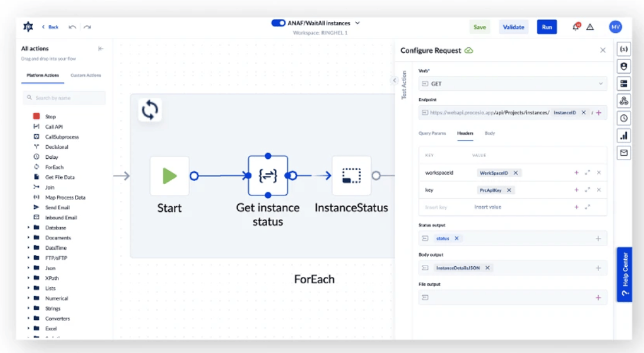Click the blue Run button
644x353 pixels.
point(547,27)
